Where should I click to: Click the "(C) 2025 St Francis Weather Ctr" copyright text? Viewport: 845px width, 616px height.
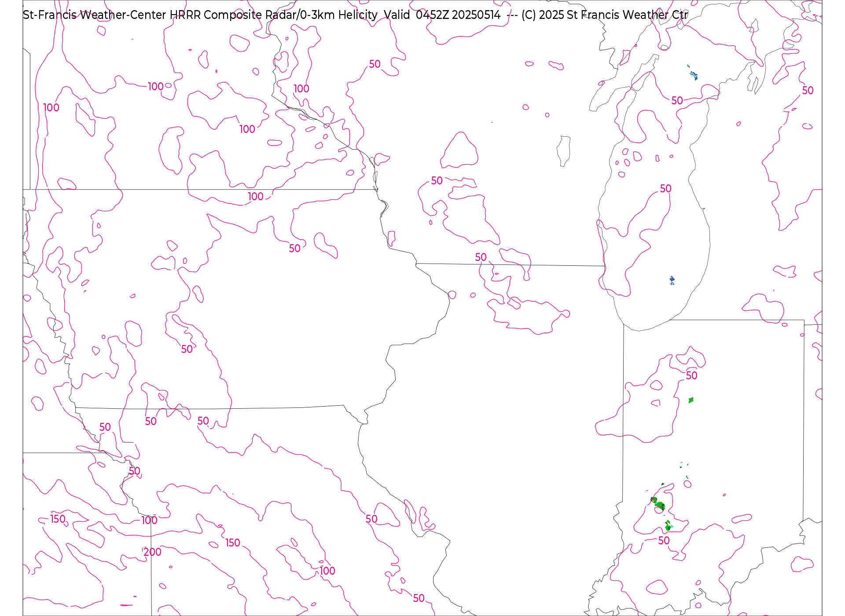(605, 15)
